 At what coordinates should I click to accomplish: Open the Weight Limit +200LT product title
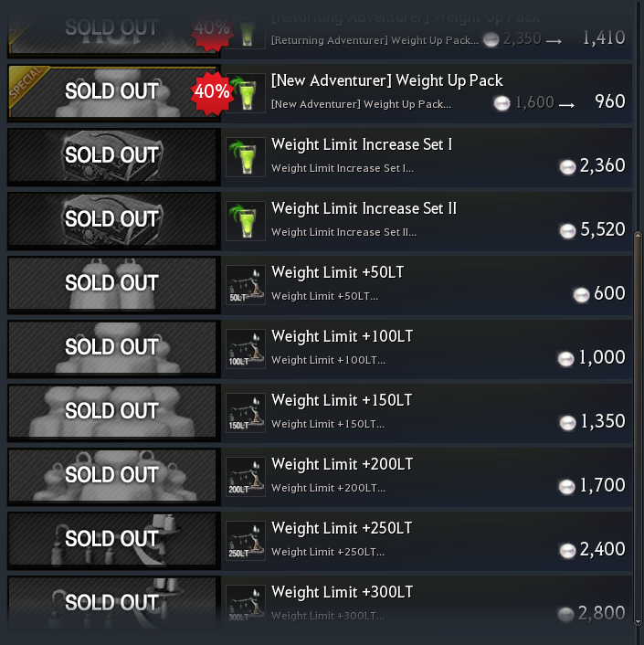pos(342,464)
